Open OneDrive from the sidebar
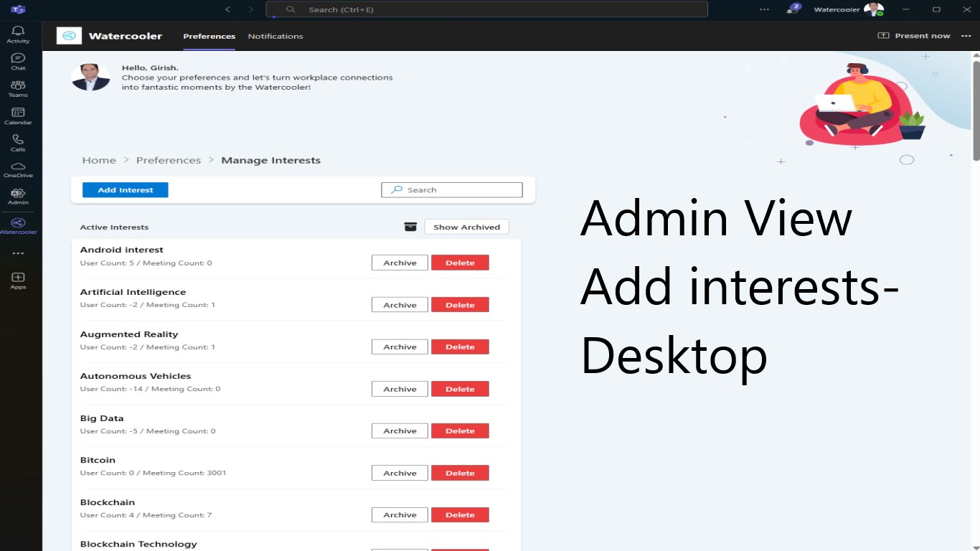980x551 pixels. (18, 169)
